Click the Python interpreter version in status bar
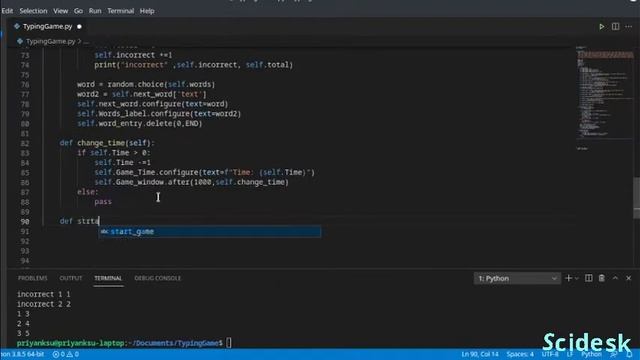This screenshot has width=640, height=360. pyautogui.click(x=22, y=354)
